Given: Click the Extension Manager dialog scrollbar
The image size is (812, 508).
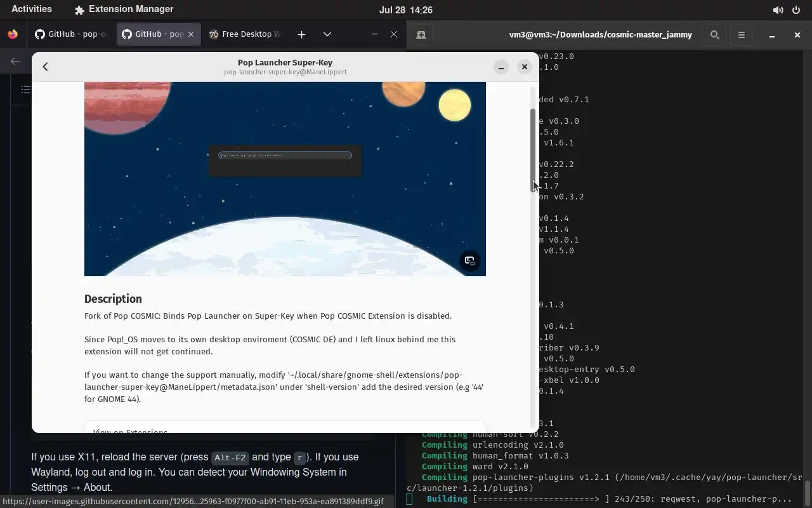Looking at the screenshot, I should click(x=533, y=149).
